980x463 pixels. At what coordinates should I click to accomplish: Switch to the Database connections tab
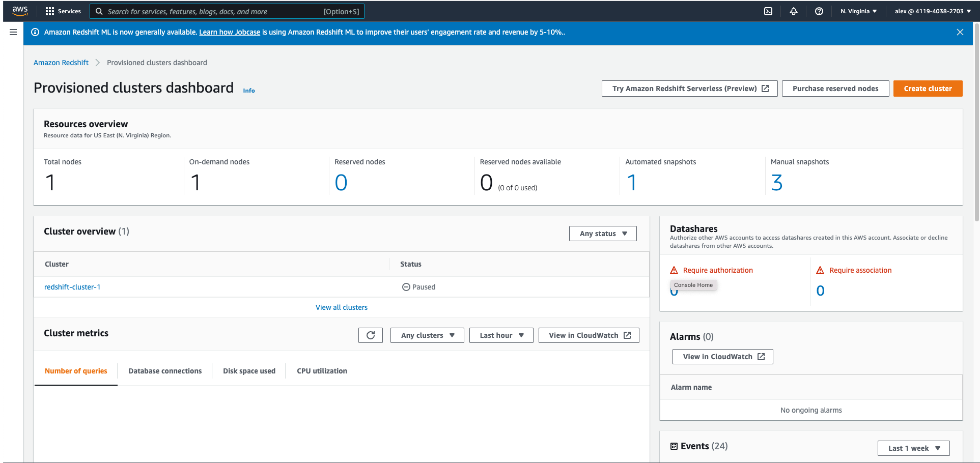coord(165,371)
